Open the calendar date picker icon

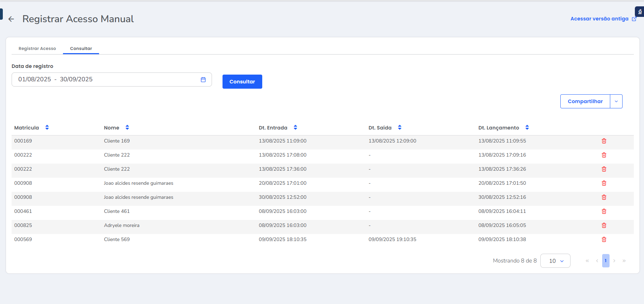click(203, 80)
